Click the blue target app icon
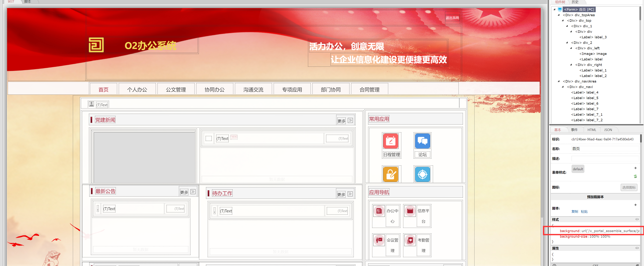 point(422,174)
